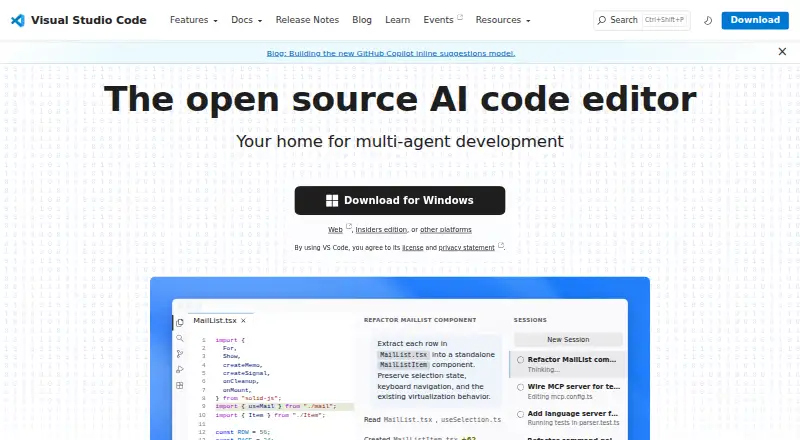Click 'Editing mcp.config.ts' status text
Viewport: 800px width, 440px height.
[560, 397]
